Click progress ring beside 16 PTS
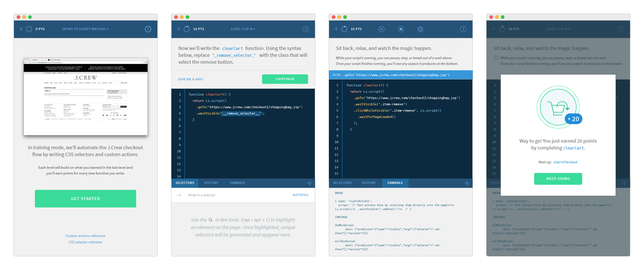 [344, 29]
